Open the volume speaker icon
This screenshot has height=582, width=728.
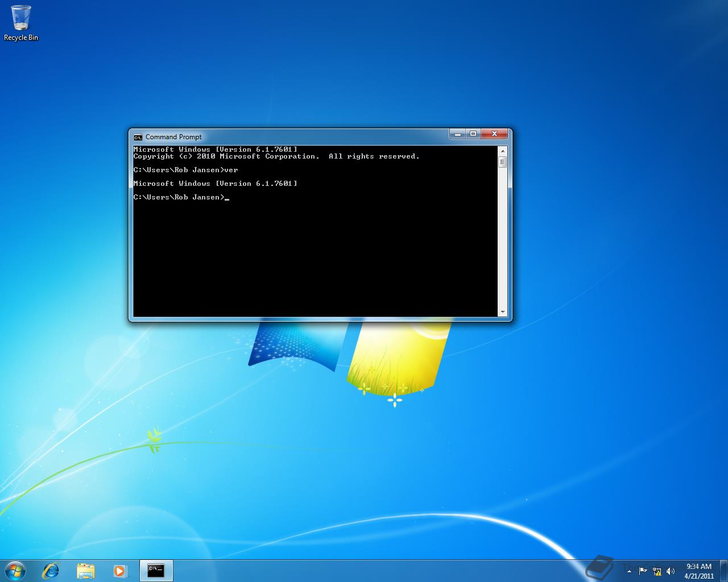point(671,571)
